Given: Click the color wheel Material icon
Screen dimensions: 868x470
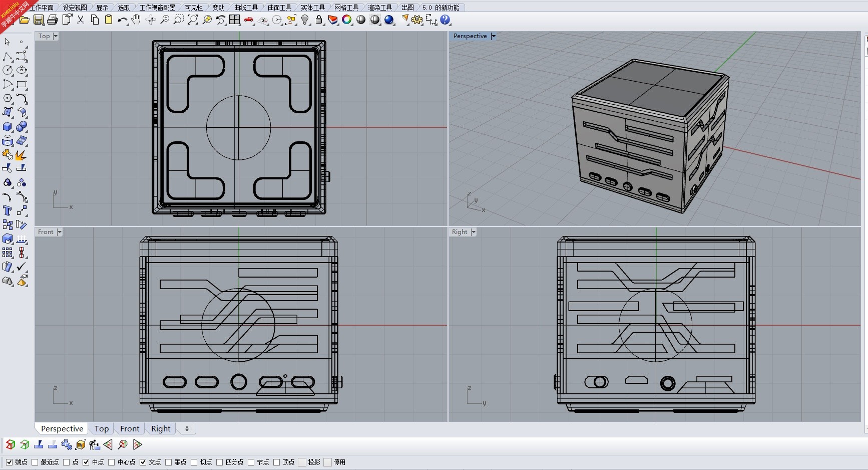Looking at the screenshot, I should click(x=347, y=20).
